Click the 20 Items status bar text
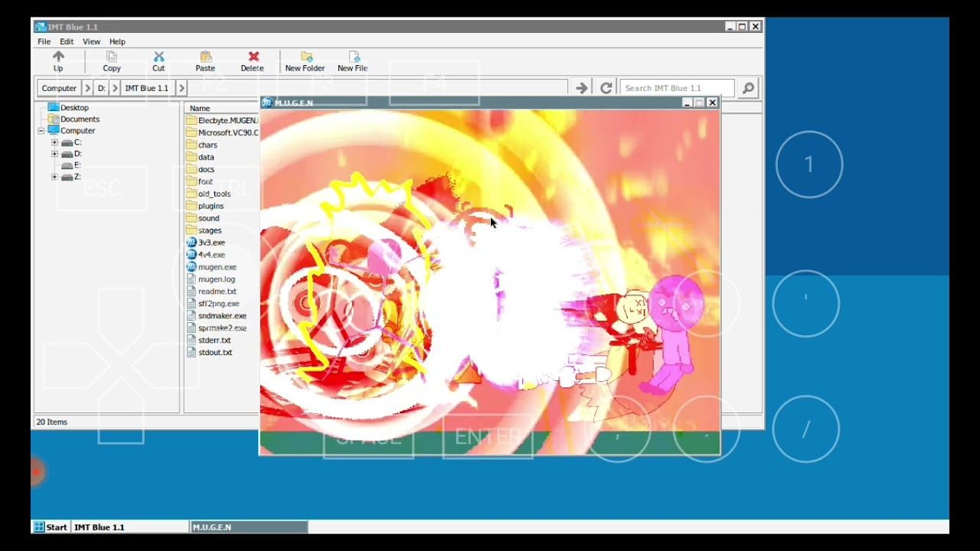The height and width of the screenshot is (551, 980). [52, 422]
